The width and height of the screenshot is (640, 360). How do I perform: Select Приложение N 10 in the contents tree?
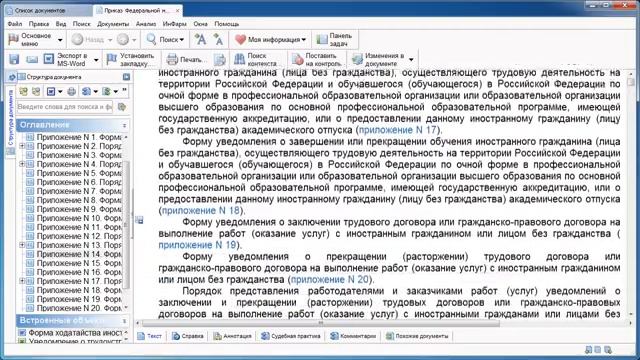point(79,218)
